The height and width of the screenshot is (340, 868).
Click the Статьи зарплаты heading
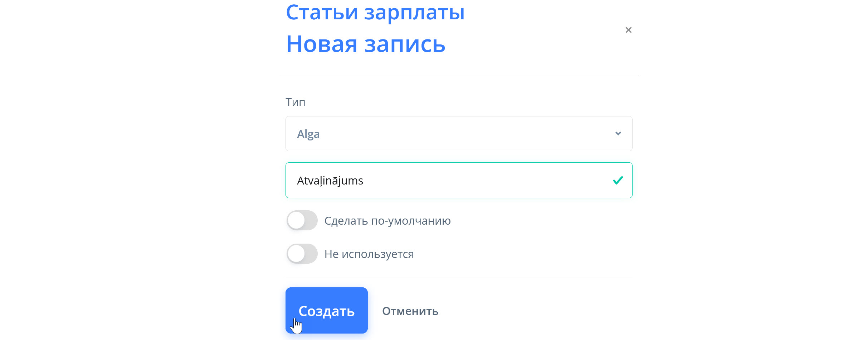[x=375, y=13]
